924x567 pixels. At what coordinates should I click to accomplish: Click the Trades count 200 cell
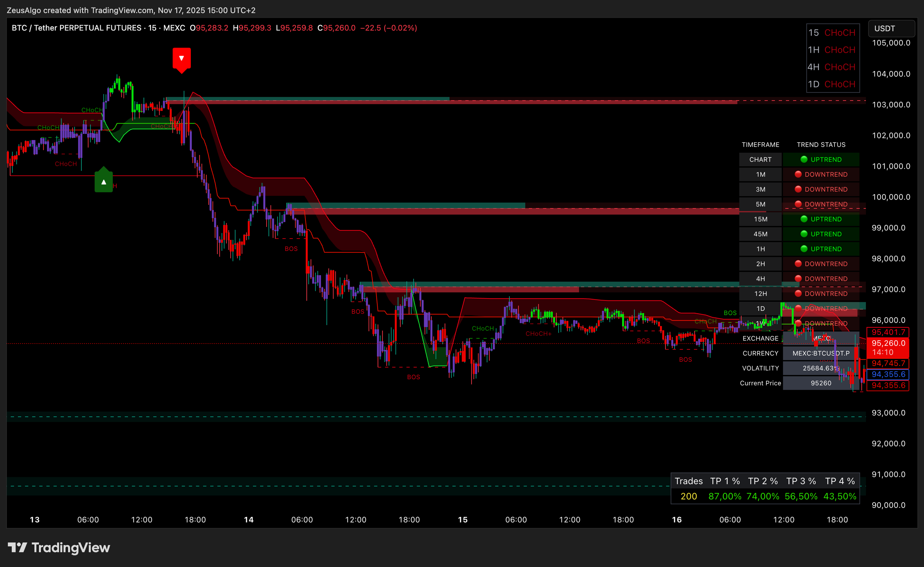689,496
